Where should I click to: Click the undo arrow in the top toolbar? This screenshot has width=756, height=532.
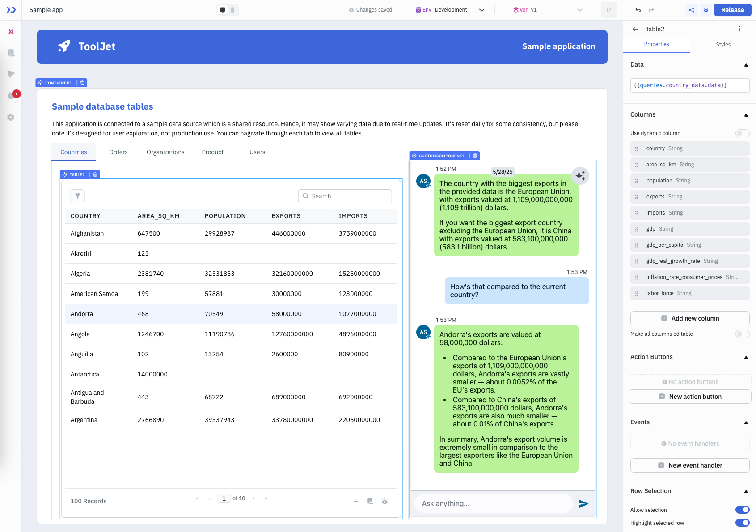638,9
